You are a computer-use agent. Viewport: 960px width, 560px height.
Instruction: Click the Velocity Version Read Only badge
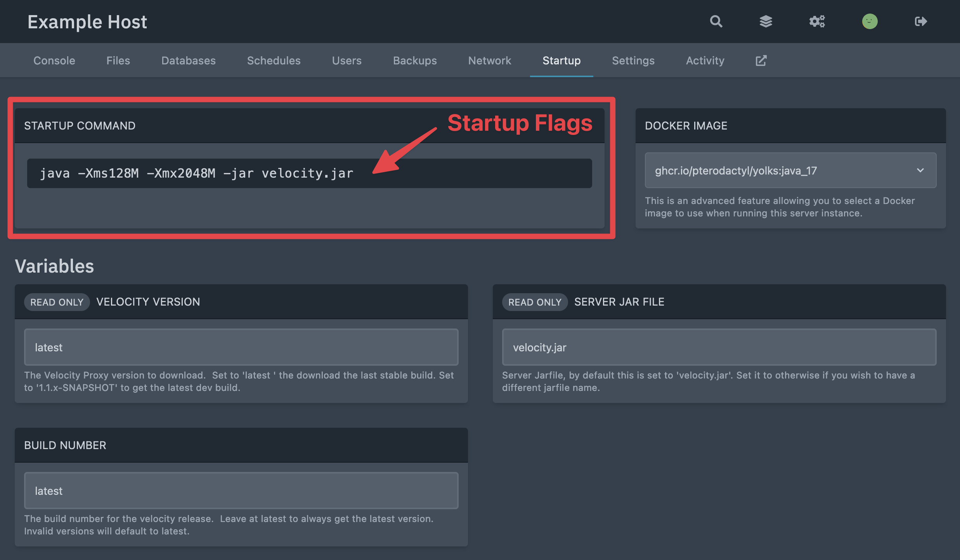(57, 302)
